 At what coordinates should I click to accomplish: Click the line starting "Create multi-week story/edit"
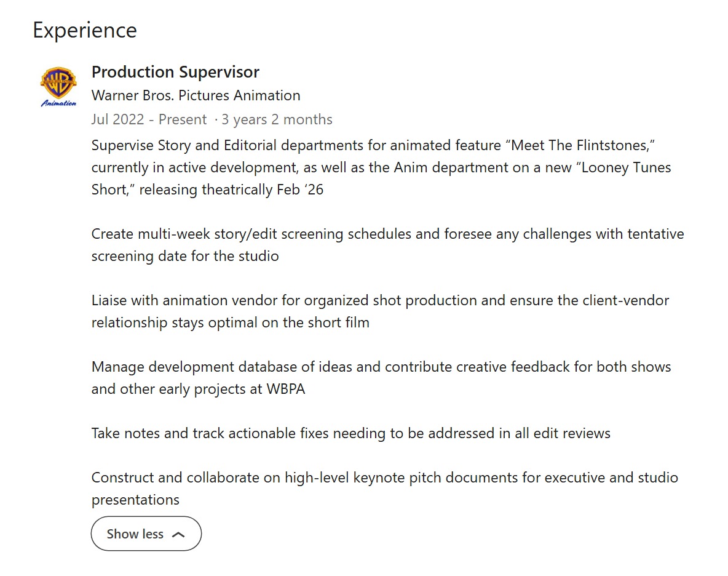point(387,234)
